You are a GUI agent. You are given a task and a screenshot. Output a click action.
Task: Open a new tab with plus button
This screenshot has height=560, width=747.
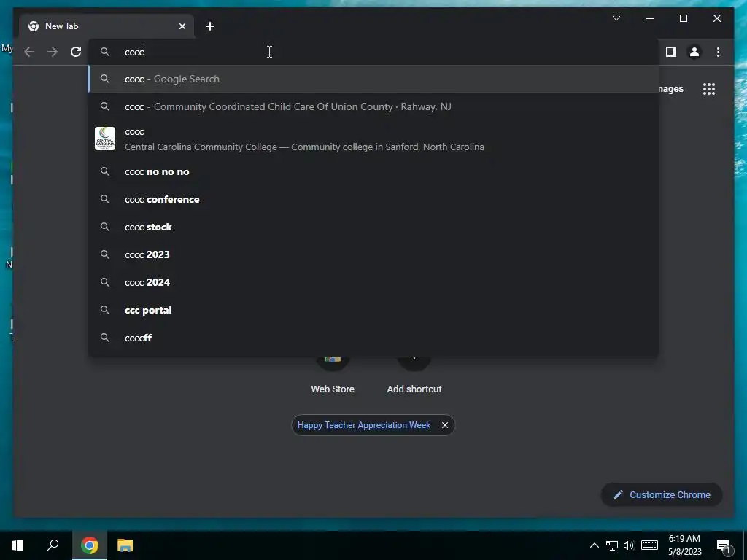[x=210, y=26]
